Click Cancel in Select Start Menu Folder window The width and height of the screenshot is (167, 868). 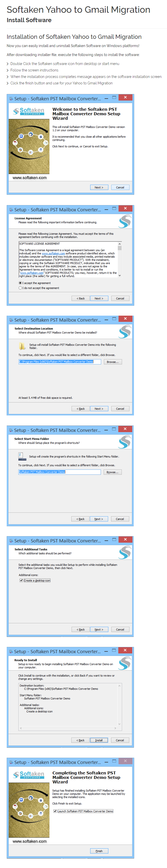pyautogui.click(x=120, y=519)
